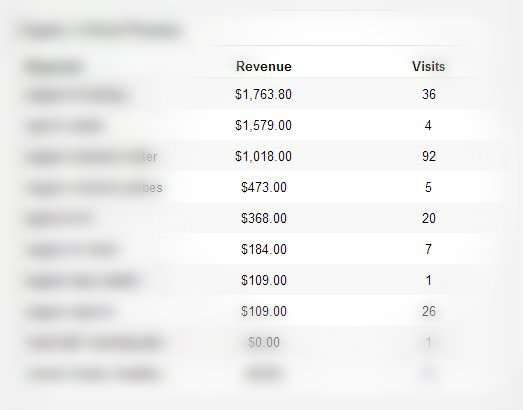523x410 pixels.
Task: Click visits value 4 in second row
Action: (x=428, y=125)
